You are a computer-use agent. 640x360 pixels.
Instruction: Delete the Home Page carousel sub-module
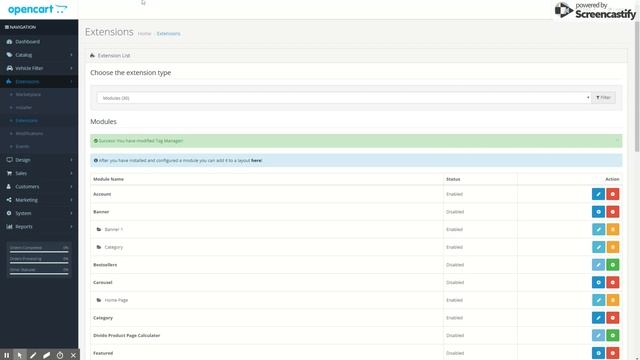tap(612, 300)
